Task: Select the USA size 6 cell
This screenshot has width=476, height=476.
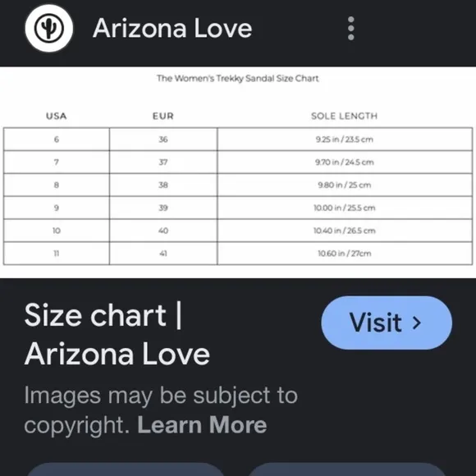Action: 57,140
